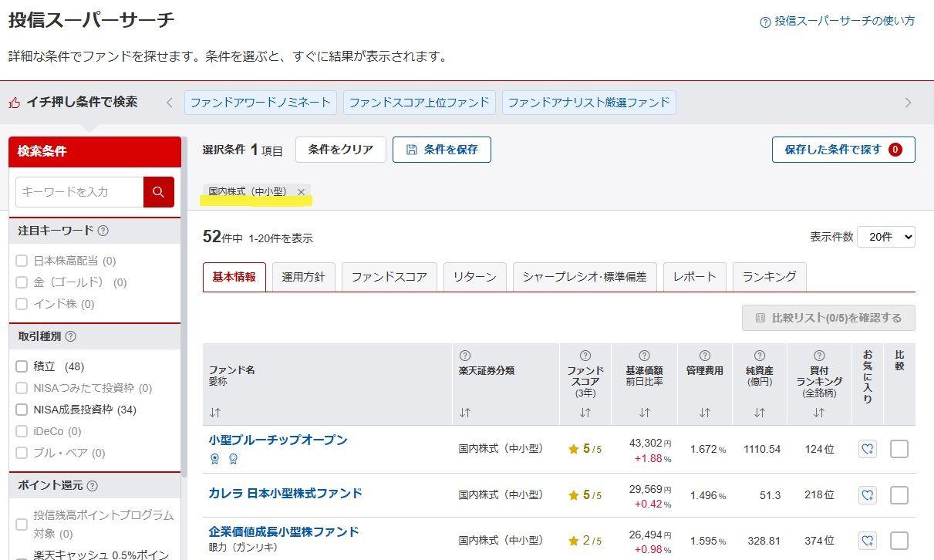Tick the 積立 (48) checkbox
The height and width of the screenshot is (560, 934).
tap(22, 366)
